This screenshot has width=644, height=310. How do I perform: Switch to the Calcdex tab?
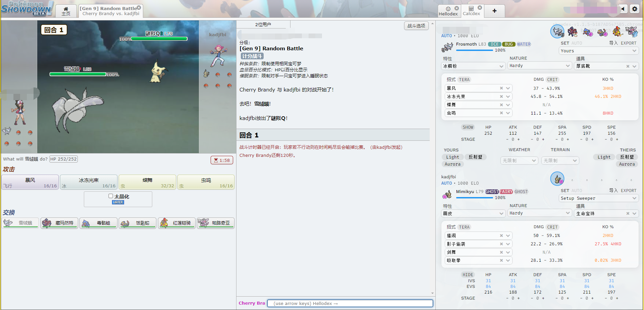471,11
